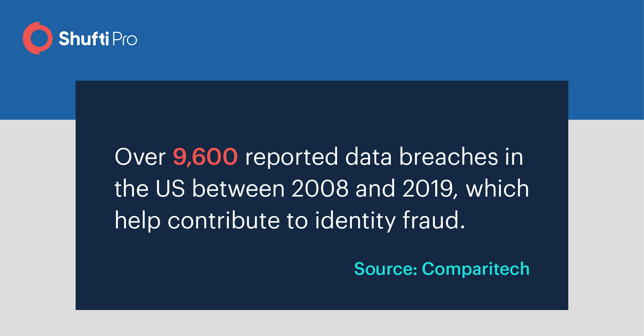Image resolution: width=644 pixels, height=336 pixels.
Task: Click the words identity fraud
Action: [390, 220]
